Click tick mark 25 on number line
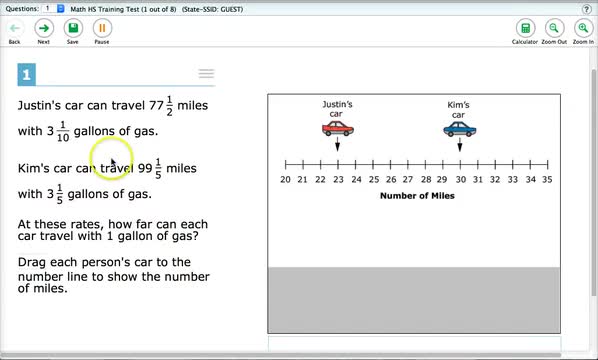Screen dimensions: 598x360 click(x=373, y=165)
